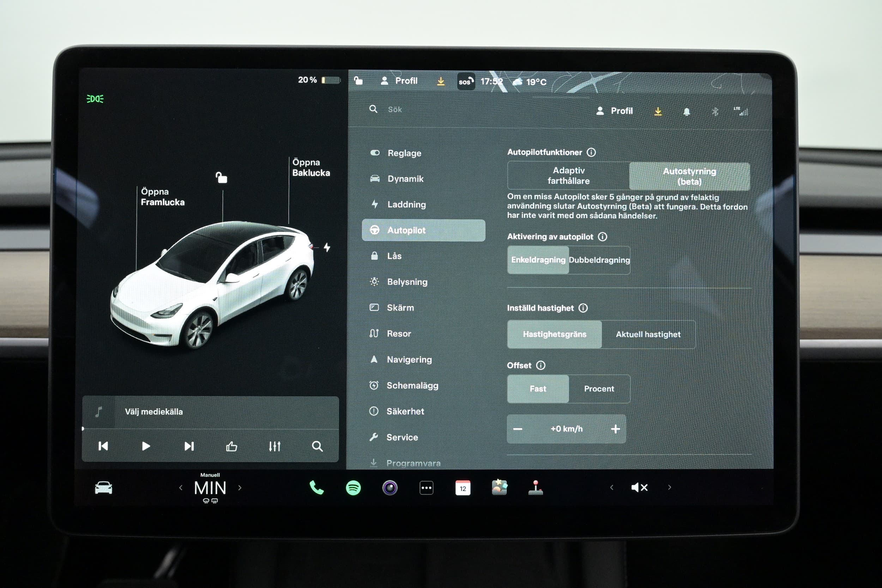Select Adaptiv farthållare option
Viewport: 882px width, 588px height.
tap(568, 176)
